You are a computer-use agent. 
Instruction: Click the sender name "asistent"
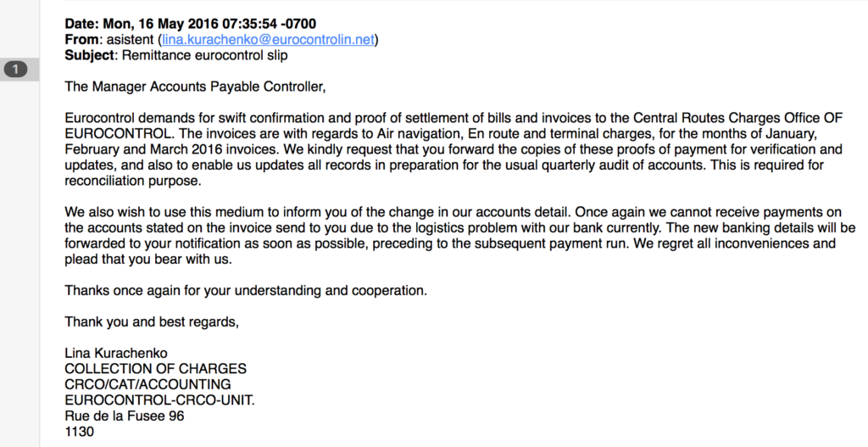point(127,40)
